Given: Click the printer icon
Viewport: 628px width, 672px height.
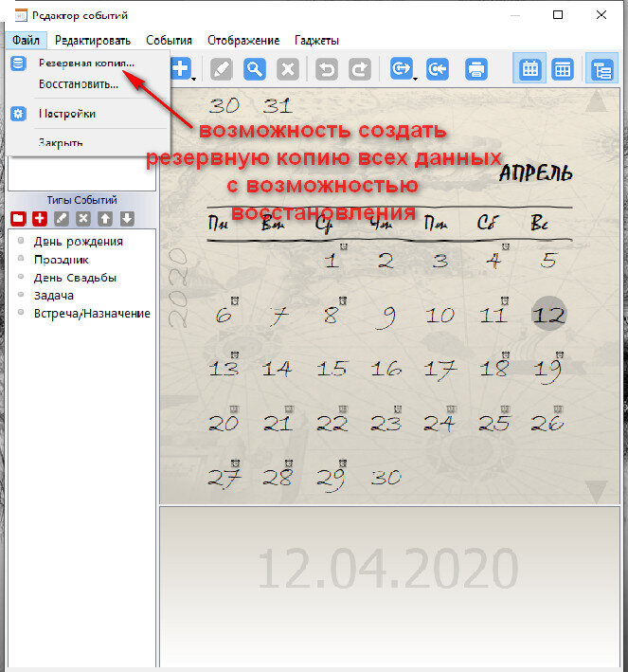Looking at the screenshot, I should pos(476,69).
